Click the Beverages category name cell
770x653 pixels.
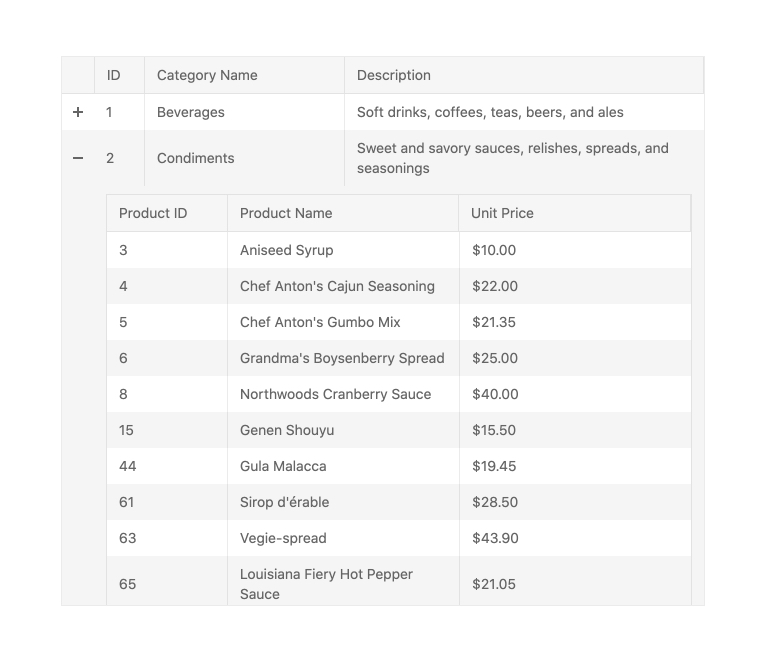point(191,112)
